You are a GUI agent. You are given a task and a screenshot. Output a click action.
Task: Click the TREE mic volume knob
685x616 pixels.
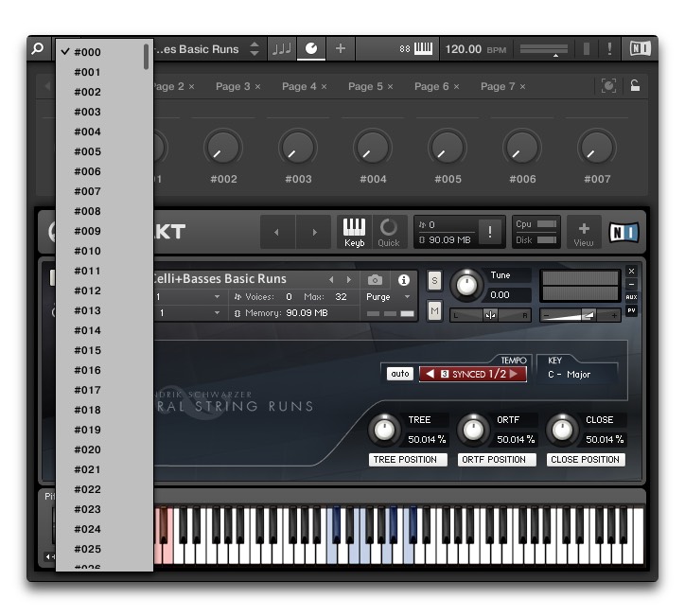(384, 430)
